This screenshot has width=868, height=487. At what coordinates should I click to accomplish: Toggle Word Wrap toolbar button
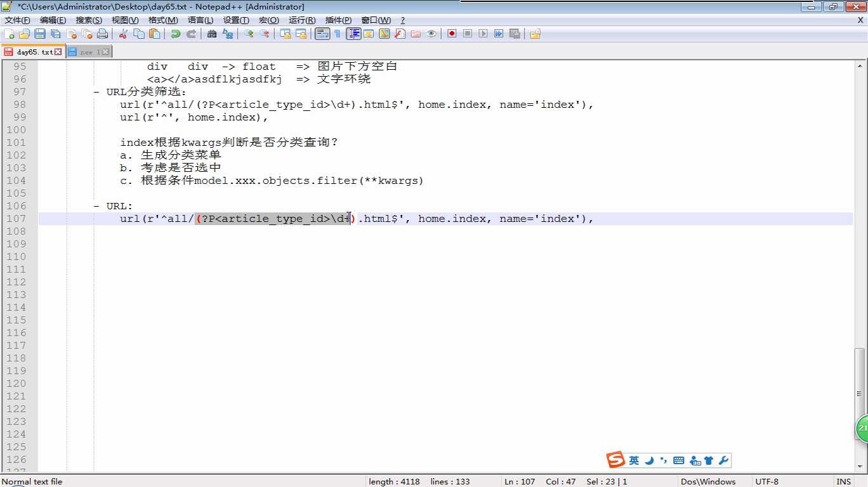pyautogui.click(x=322, y=34)
